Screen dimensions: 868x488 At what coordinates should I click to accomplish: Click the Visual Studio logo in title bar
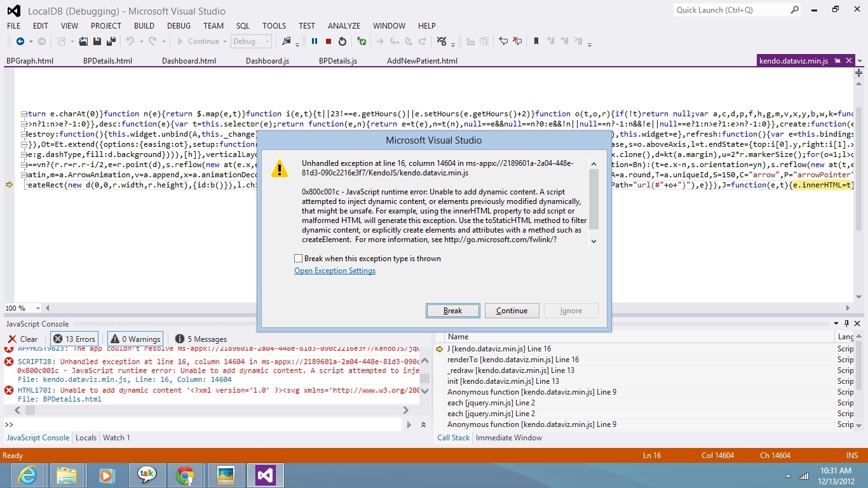coord(14,11)
